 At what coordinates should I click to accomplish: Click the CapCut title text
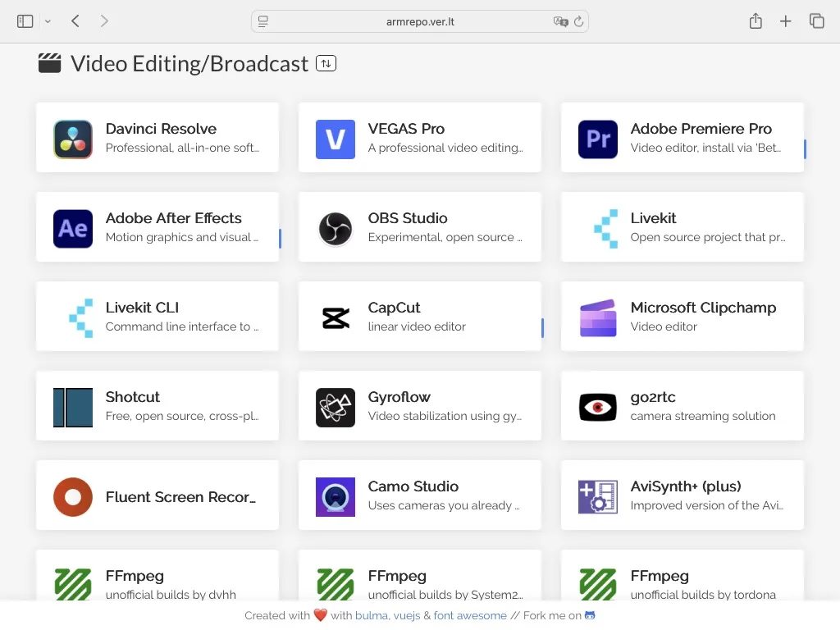pyautogui.click(x=395, y=308)
